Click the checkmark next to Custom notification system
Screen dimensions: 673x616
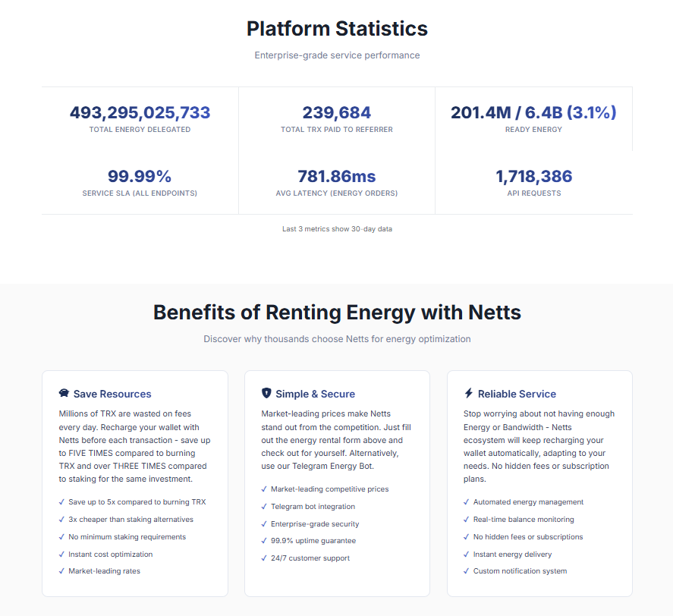coord(467,571)
